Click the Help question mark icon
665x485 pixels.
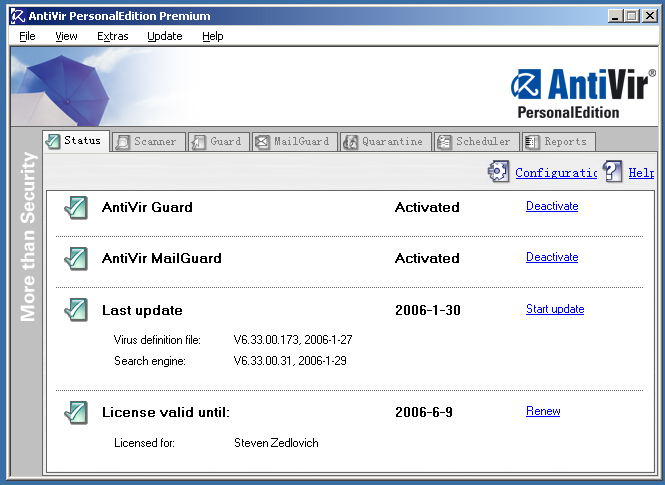point(613,171)
